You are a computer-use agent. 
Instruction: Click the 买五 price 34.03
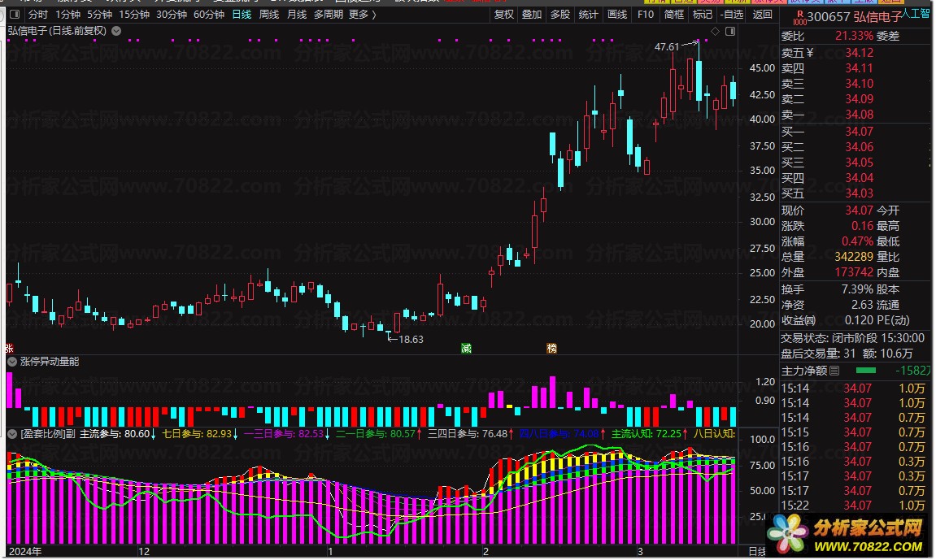point(859,193)
